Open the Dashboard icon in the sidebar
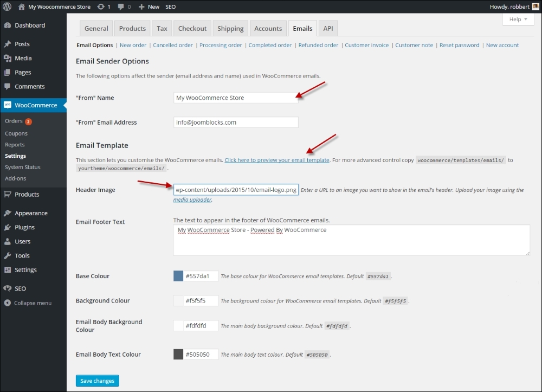Viewport: 542px width, 392px height. click(x=9, y=25)
